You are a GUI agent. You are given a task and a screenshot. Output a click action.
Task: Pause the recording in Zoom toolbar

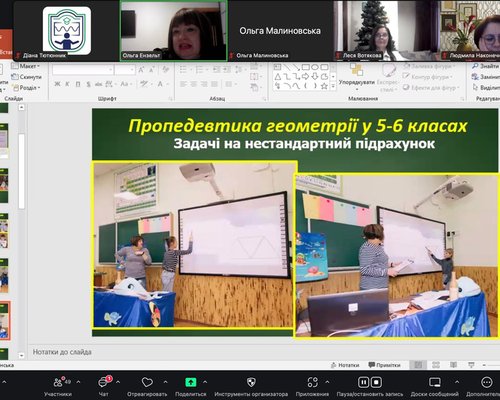tap(363, 382)
